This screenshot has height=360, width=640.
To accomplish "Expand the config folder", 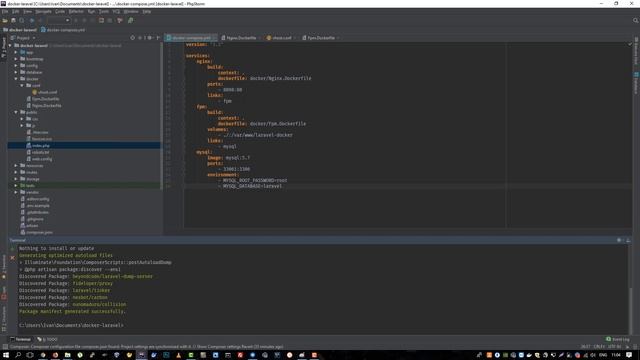I will point(16,65).
